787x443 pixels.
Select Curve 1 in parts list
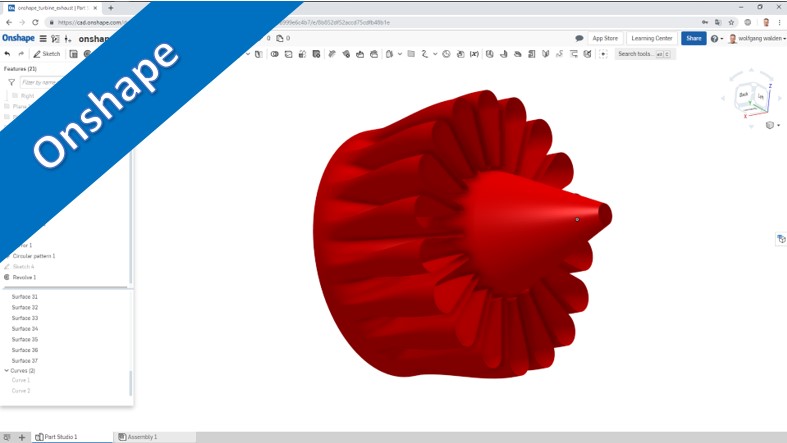click(x=21, y=380)
